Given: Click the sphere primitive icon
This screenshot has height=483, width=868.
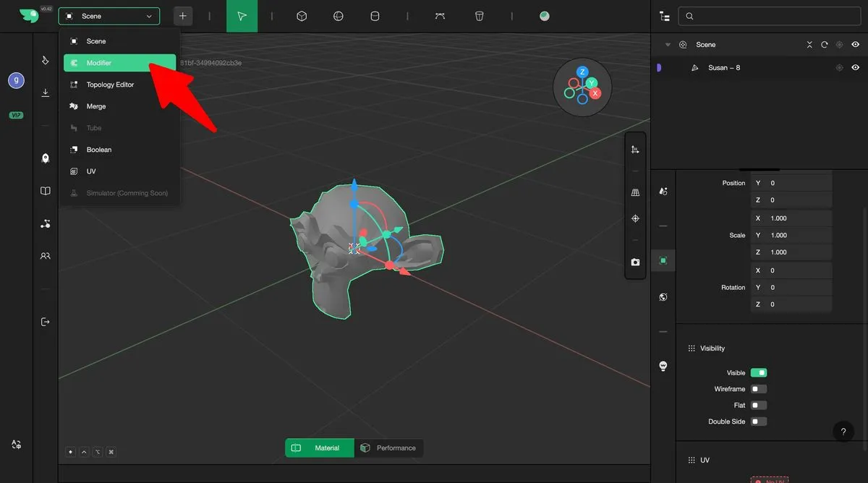Looking at the screenshot, I should point(339,16).
